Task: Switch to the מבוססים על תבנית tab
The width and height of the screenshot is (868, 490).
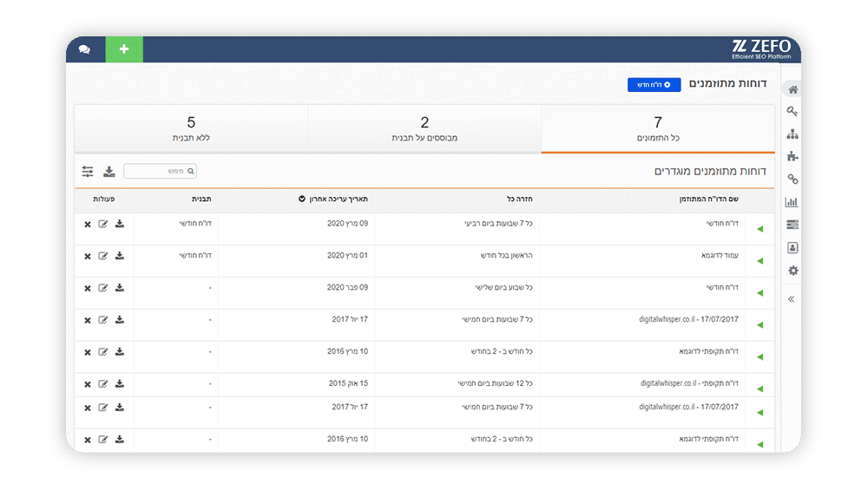Action: [424, 128]
